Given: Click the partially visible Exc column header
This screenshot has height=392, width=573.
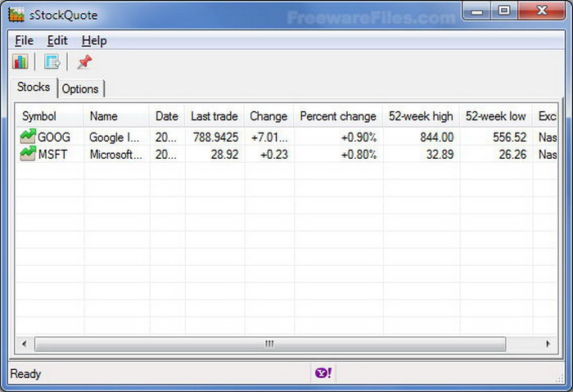Looking at the screenshot, I should click(x=545, y=116).
